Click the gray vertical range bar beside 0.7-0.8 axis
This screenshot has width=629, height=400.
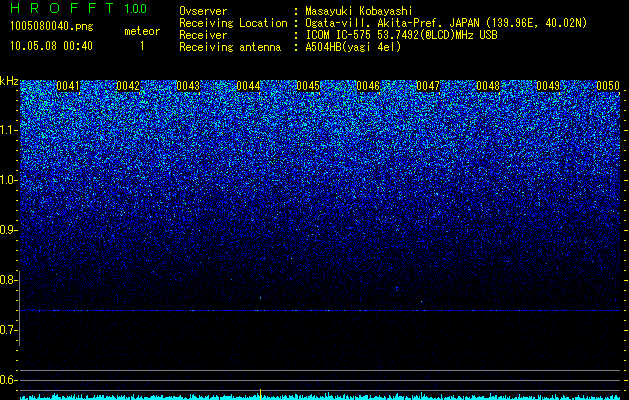pyautogui.click(x=19, y=308)
